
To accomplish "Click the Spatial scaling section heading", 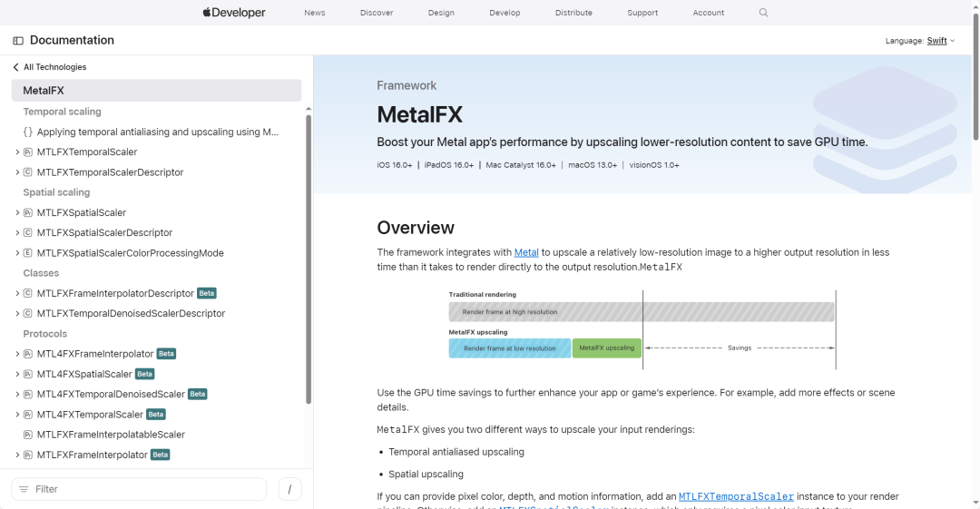I will click(x=56, y=192).
